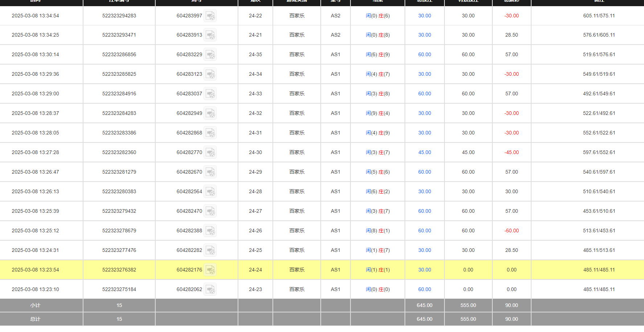Select bet slip number 522323282360
This screenshot has width=644, height=332.
[119, 153]
